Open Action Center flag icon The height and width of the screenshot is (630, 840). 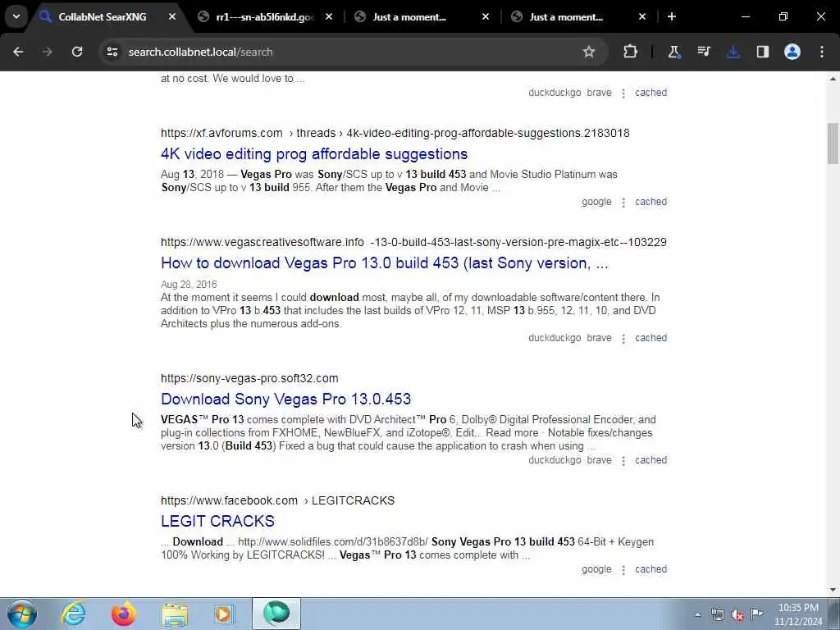coord(756,614)
